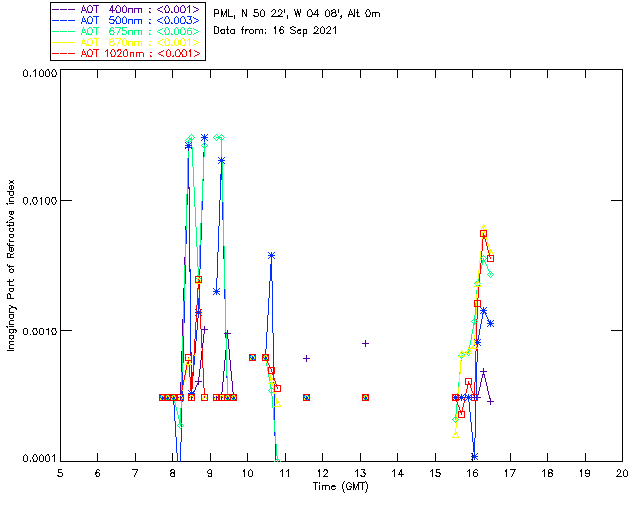Click the x-axis tick label 14
This screenshot has height=512, width=640.
[x=398, y=473]
